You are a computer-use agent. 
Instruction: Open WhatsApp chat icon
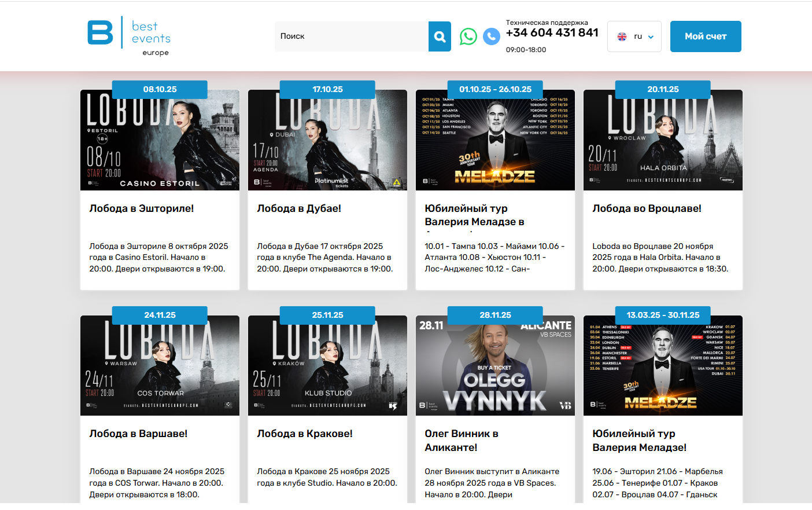468,36
